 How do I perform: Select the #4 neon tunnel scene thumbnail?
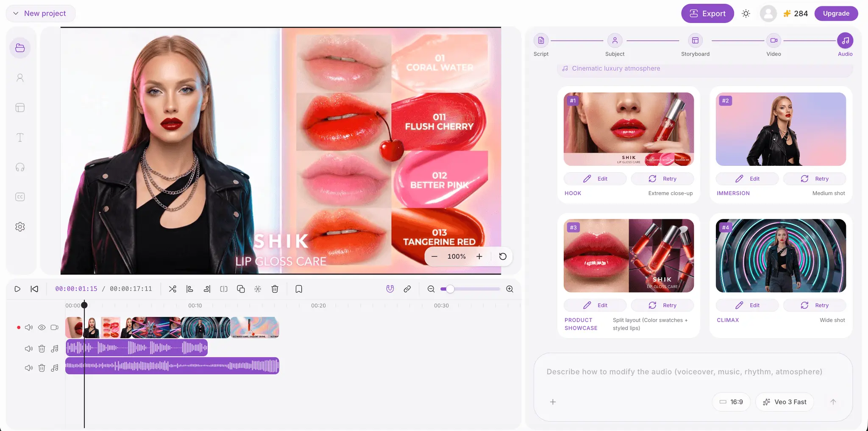coord(781,256)
